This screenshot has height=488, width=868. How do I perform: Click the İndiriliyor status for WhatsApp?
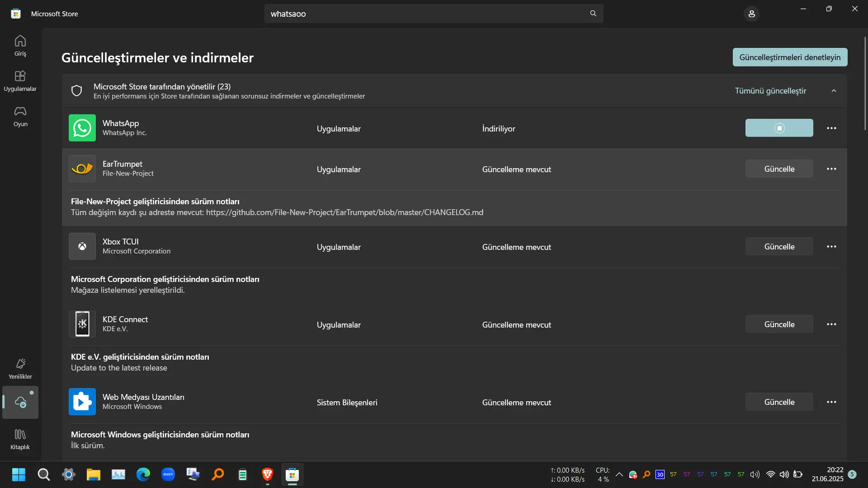(x=499, y=129)
